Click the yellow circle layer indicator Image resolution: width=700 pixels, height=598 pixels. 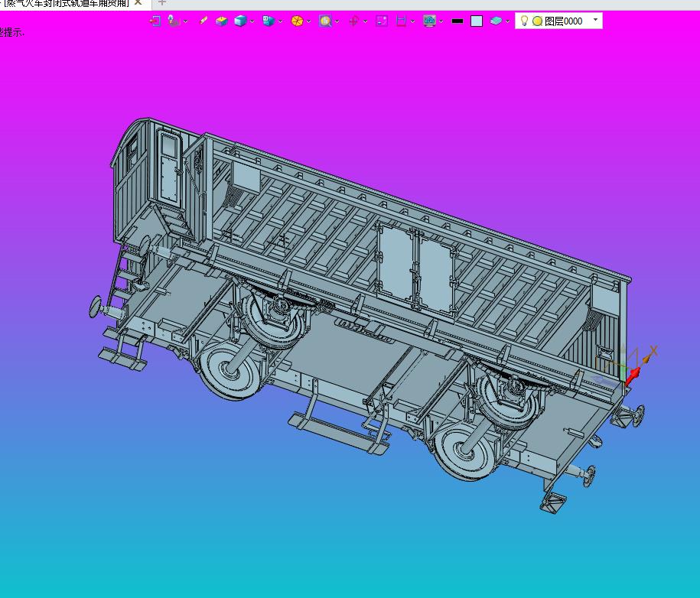tap(538, 21)
